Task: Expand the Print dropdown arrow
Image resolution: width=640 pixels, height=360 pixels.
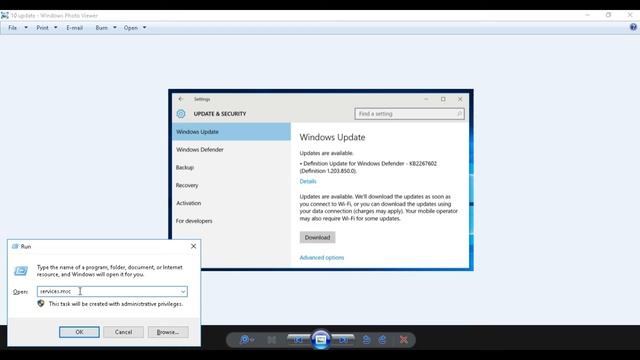Action: (56, 28)
